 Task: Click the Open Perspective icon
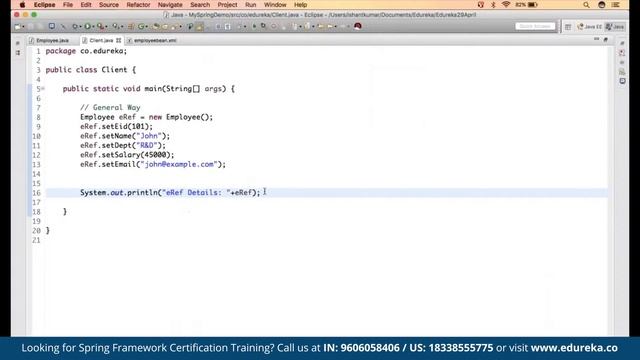(x=568, y=27)
